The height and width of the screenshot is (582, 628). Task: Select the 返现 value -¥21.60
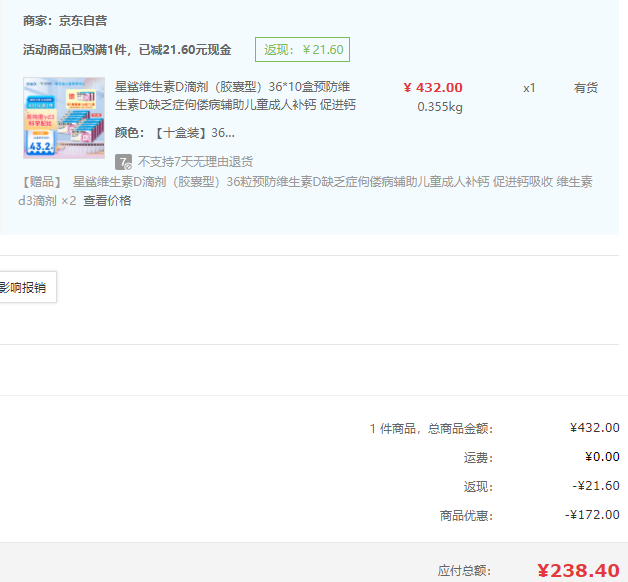[596, 486]
